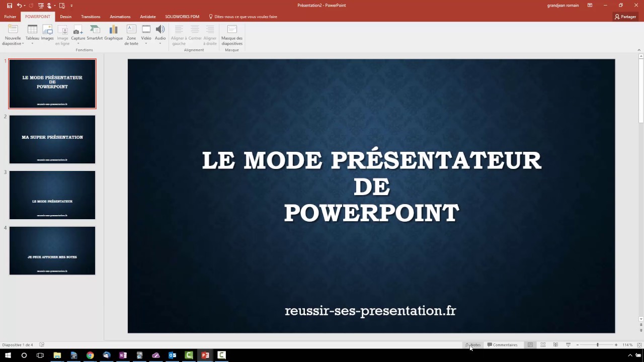
Task: Fit slide to current window icon
Action: click(639, 345)
